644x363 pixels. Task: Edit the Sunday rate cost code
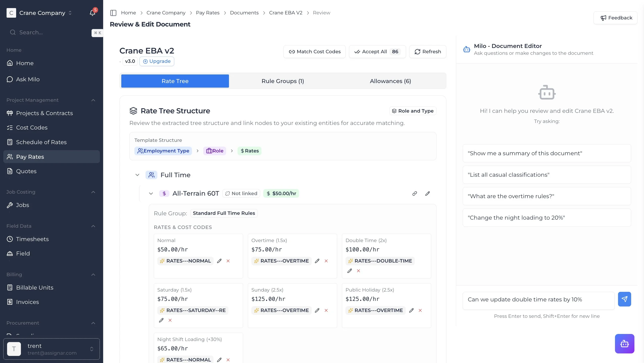pyautogui.click(x=317, y=310)
